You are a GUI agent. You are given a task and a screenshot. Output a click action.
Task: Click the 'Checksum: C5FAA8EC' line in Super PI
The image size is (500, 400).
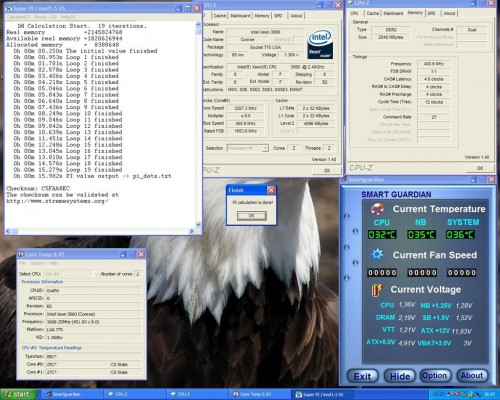point(38,188)
